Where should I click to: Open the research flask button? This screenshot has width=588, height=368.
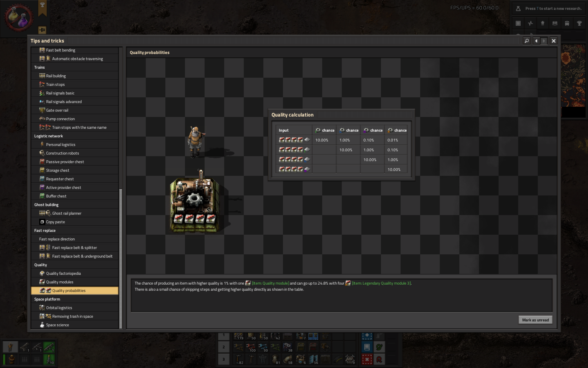click(518, 9)
